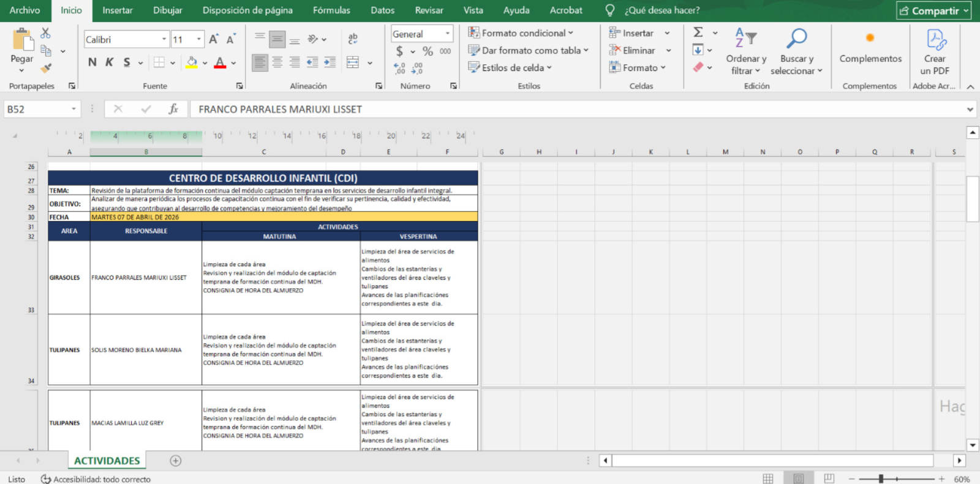
Task: Click the Cut scissors icon
Action: tap(45, 34)
